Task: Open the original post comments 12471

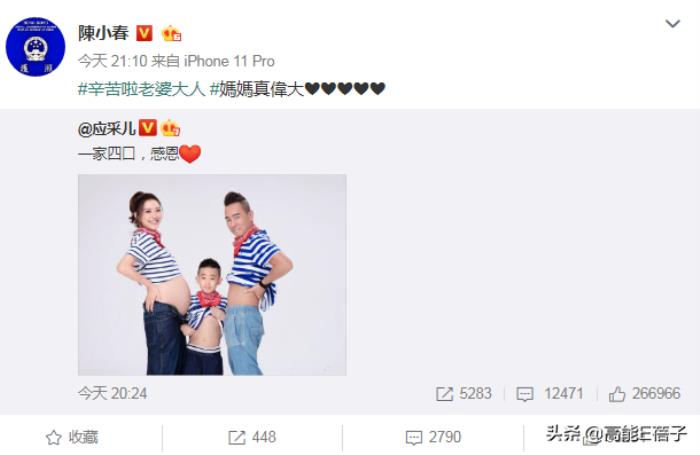Action: 550,393
